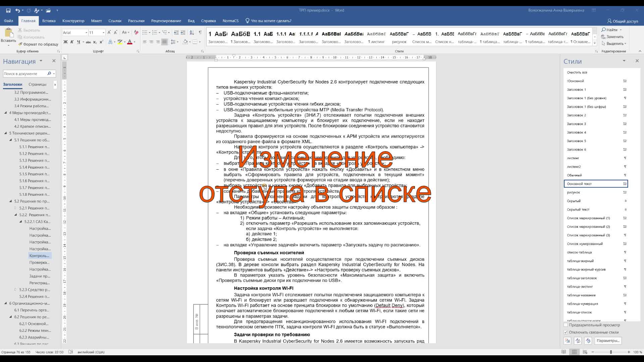
Task: Open the Arial font name dropdown
Action: coord(86,33)
